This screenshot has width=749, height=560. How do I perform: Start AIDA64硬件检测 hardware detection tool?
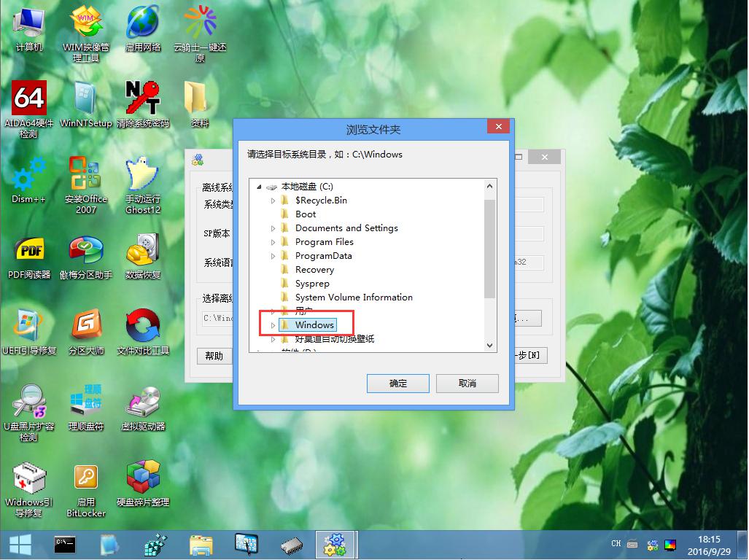point(27,98)
